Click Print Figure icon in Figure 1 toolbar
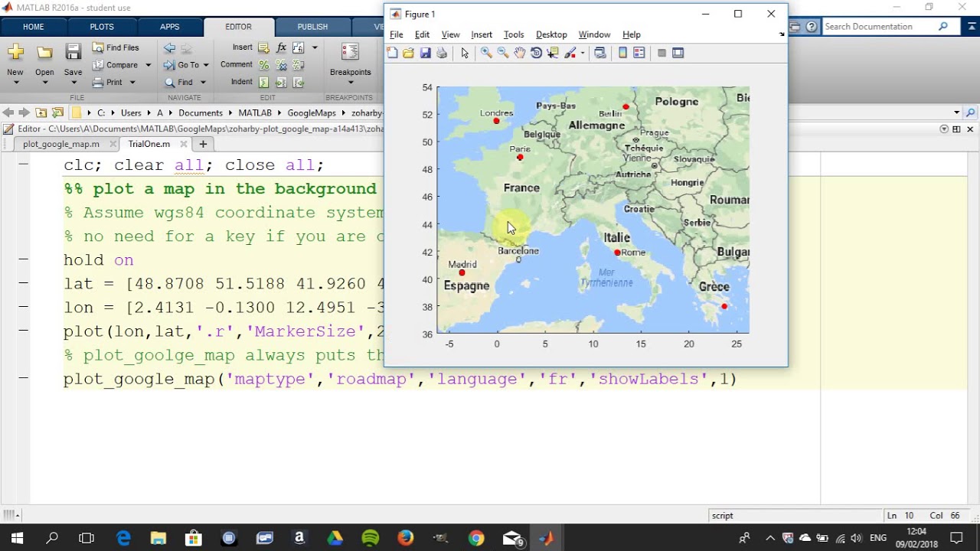980x551 pixels. [442, 53]
